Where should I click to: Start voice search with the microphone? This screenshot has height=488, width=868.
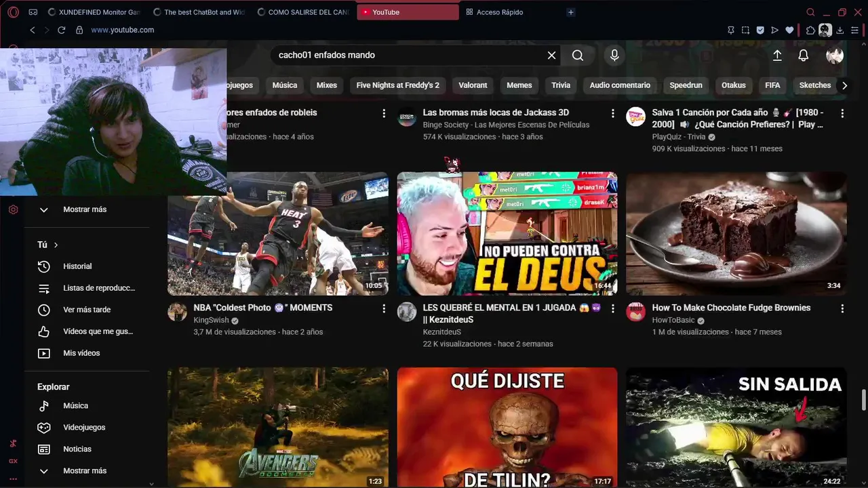pos(614,56)
